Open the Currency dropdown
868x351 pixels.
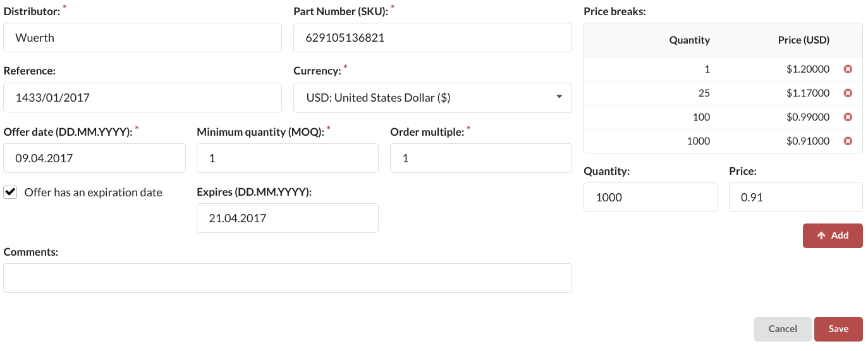click(432, 98)
